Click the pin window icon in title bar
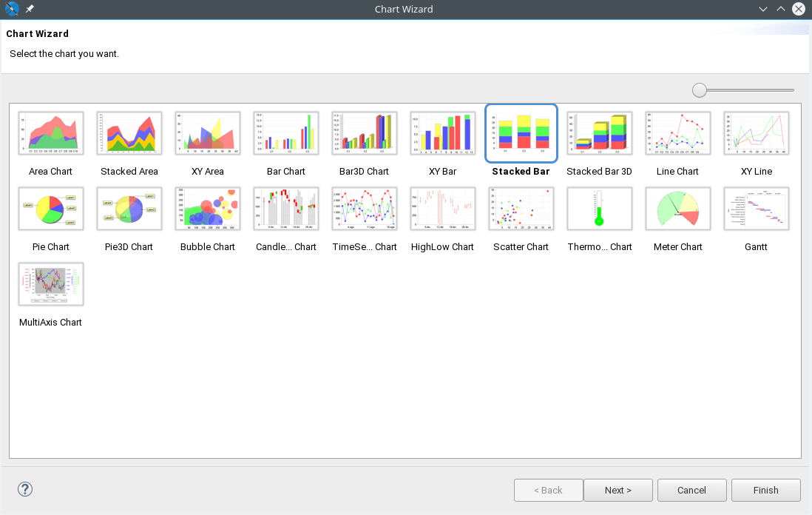This screenshot has height=515, width=812. pos(30,9)
